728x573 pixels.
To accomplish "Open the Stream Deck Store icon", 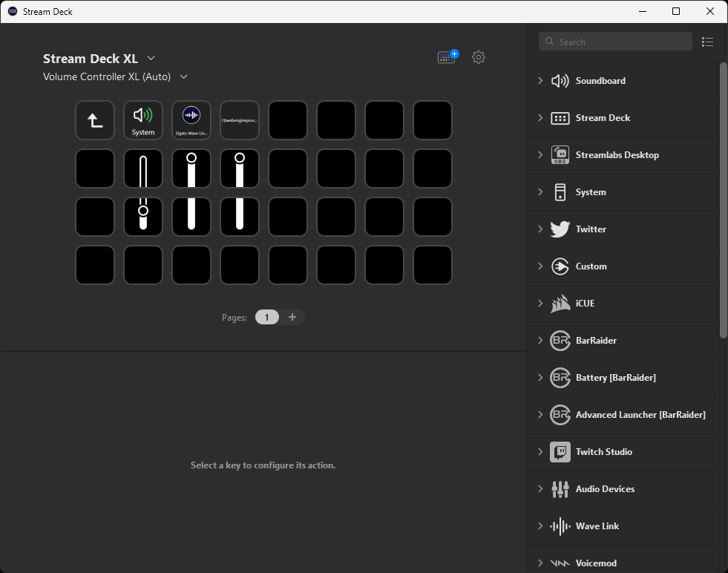I will click(447, 56).
